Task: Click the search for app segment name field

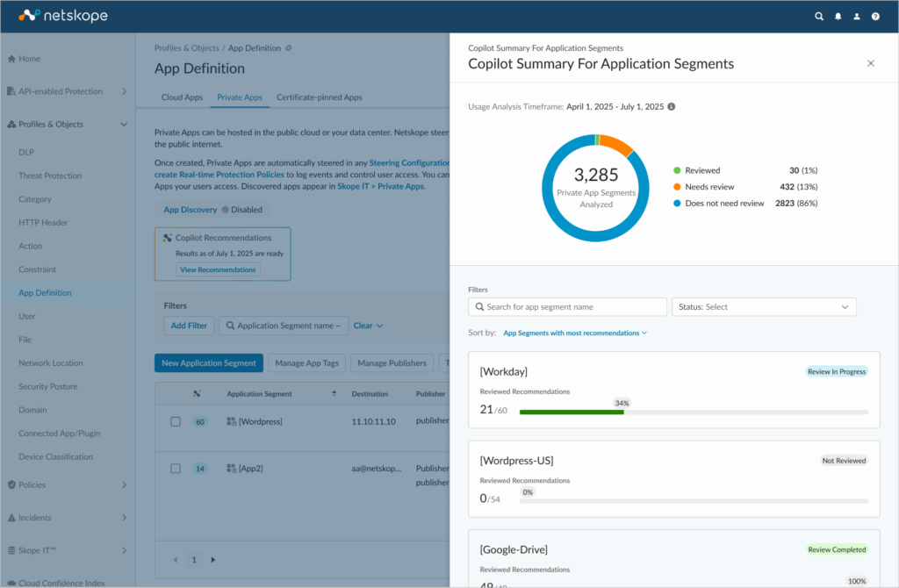Action: pyautogui.click(x=568, y=307)
